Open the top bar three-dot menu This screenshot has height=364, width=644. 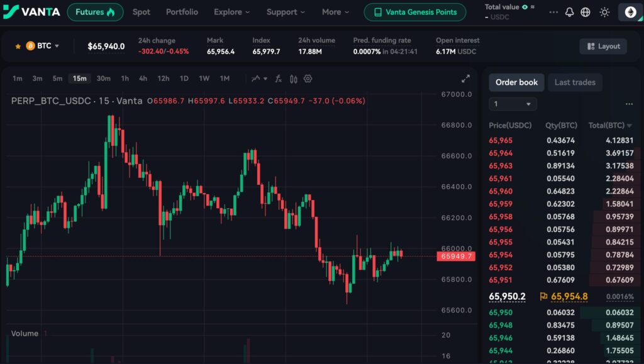pos(553,13)
